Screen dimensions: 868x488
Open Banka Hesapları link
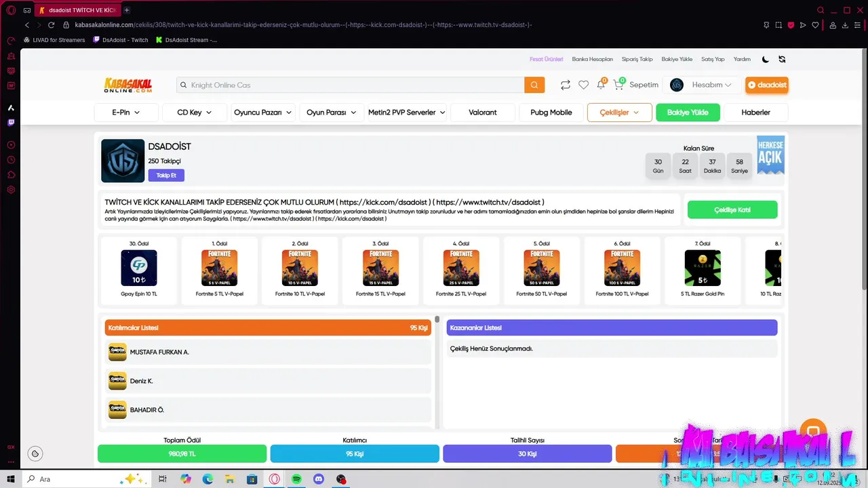(x=592, y=59)
